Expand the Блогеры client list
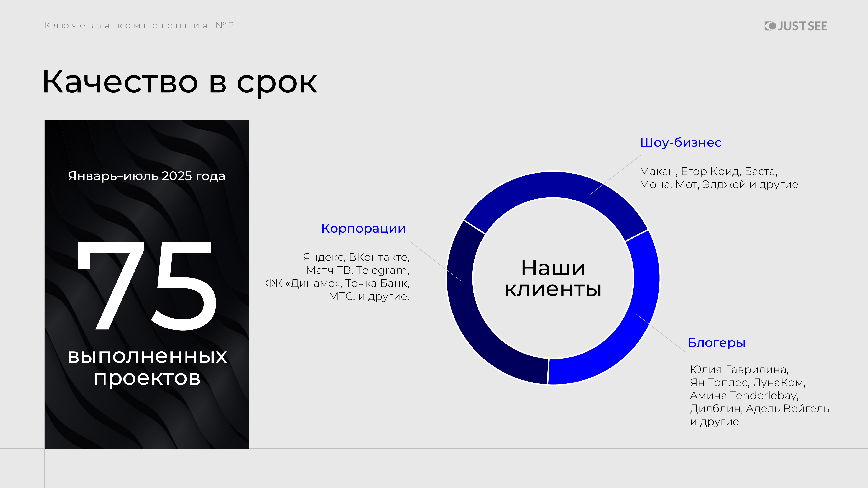The height and width of the screenshot is (488, 868). (751, 396)
